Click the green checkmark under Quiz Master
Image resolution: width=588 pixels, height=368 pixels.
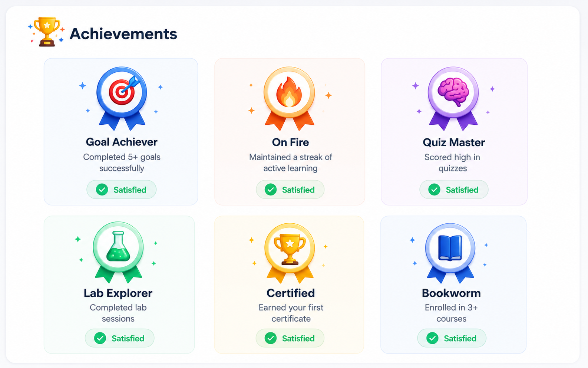point(434,190)
